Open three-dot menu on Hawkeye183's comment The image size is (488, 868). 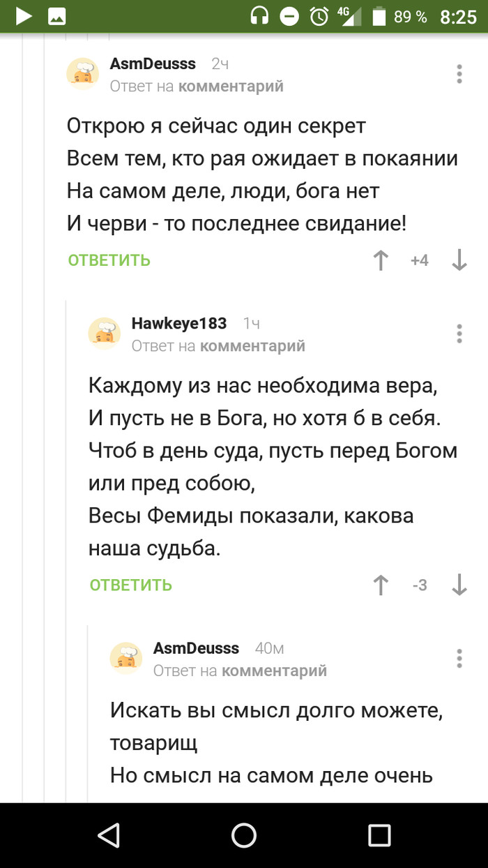[x=459, y=334]
